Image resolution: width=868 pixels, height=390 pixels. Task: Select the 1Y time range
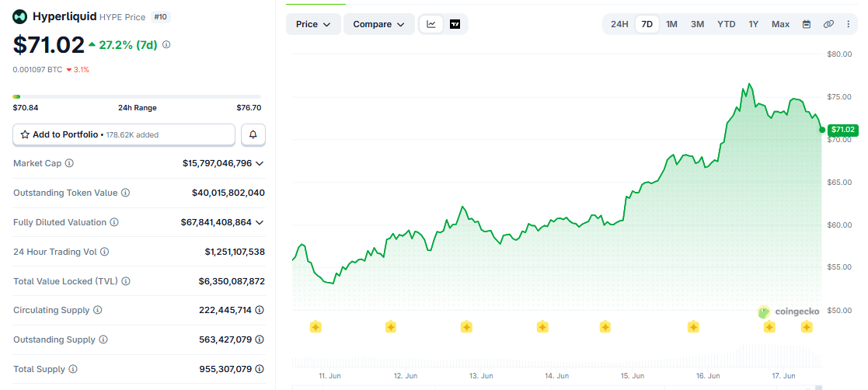pyautogui.click(x=754, y=24)
